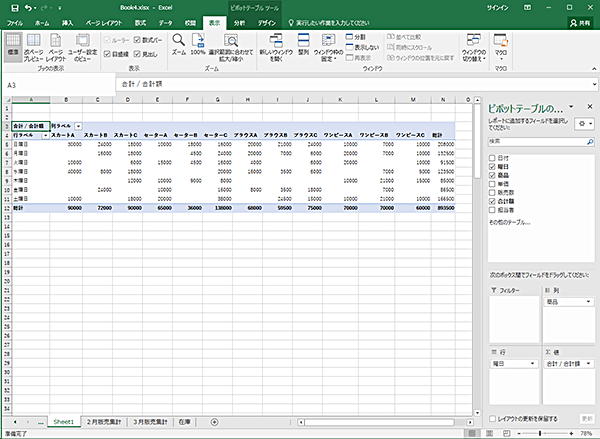Image resolution: width=600 pixels, height=439 pixels.
Task: Open ウィンドウの切り替え switch windows dropdown
Action: 474,47
